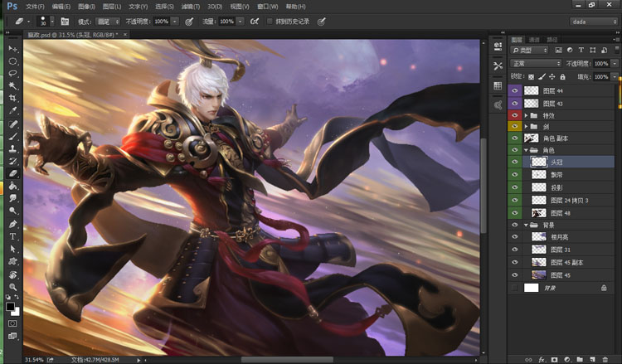
Task: Expand the 剑 layer group
Action: 526,127
